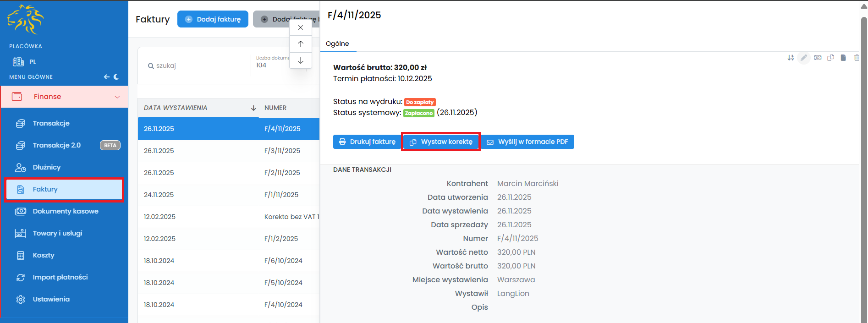Collapse the Finanse menu section
868x323 pixels.
pyautogui.click(x=117, y=97)
